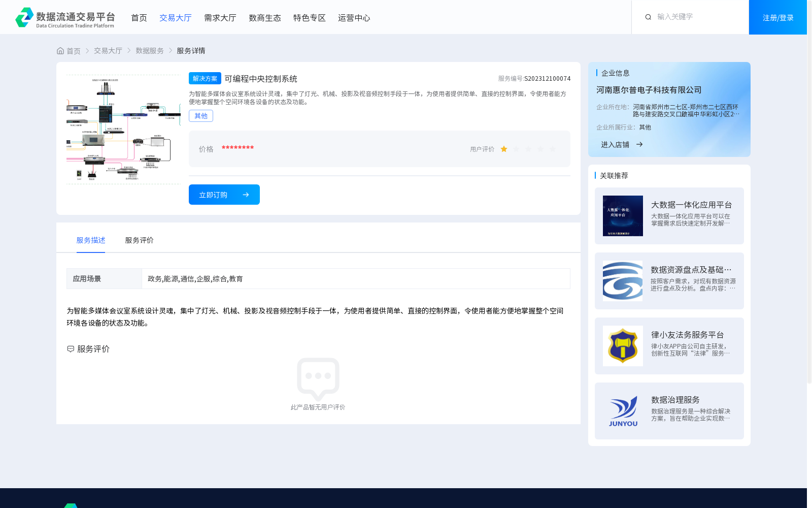The height and width of the screenshot is (508, 812).
Task: Click 政务,能源,通信,企服,综合,教育 cell
Action: pyautogui.click(x=356, y=279)
